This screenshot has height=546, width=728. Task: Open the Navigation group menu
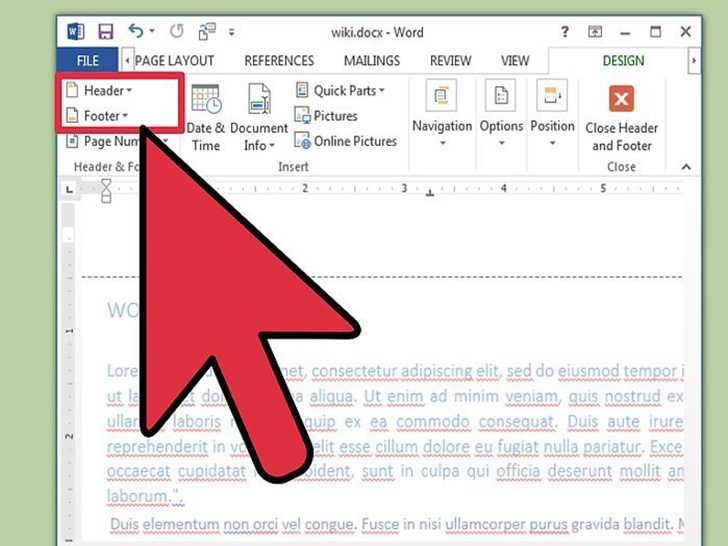tap(442, 114)
